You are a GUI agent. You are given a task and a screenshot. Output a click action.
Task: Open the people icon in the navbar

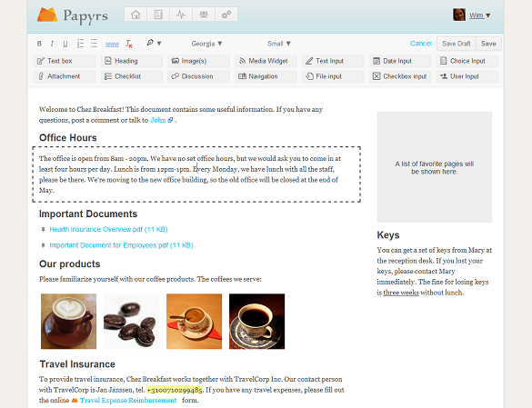204,15
